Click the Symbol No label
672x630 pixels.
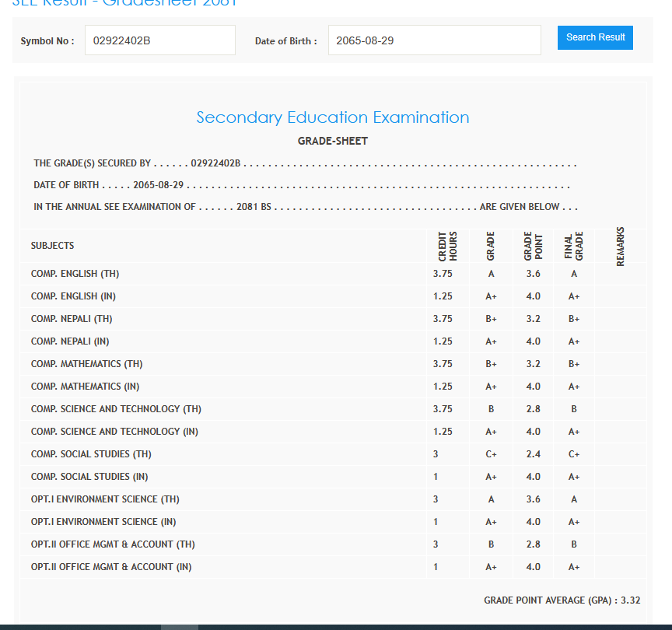(47, 41)
